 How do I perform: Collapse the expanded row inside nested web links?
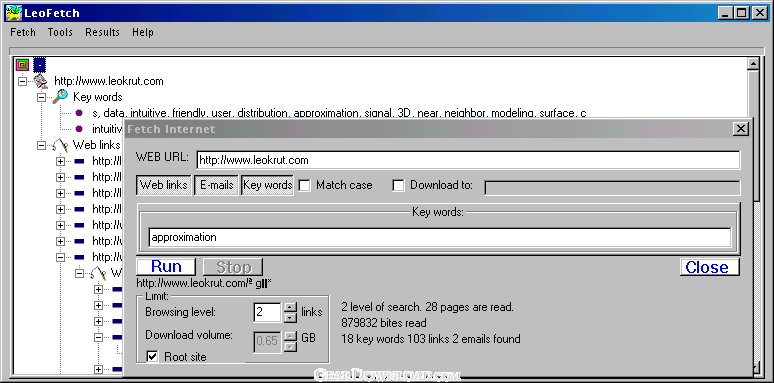tap(98, 337)
